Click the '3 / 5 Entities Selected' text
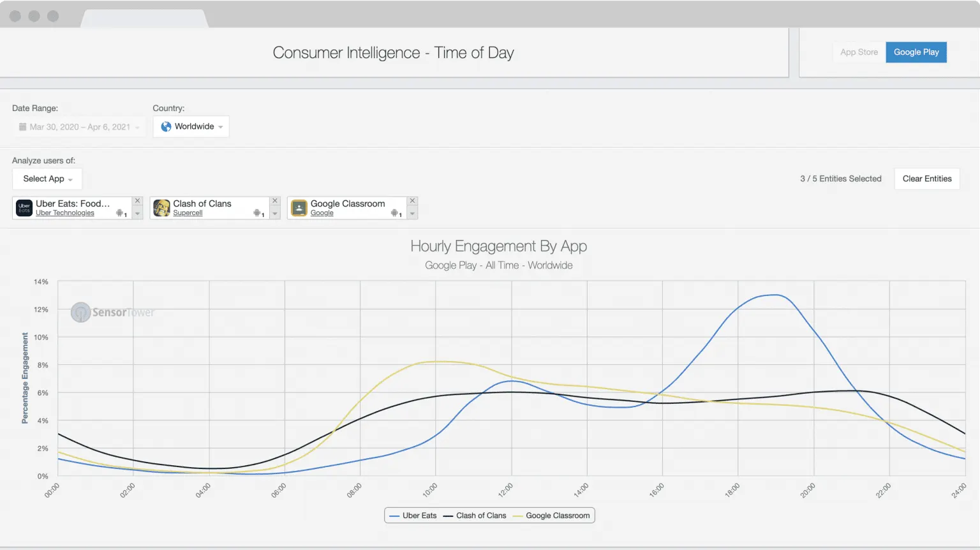The image size is (980, 550). pyautogui.click(x=841, y=179)
